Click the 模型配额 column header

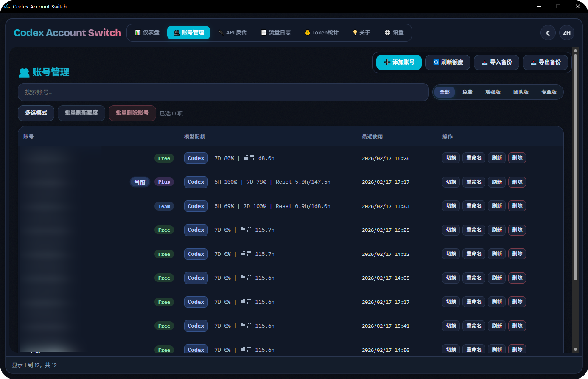(195, 137)
